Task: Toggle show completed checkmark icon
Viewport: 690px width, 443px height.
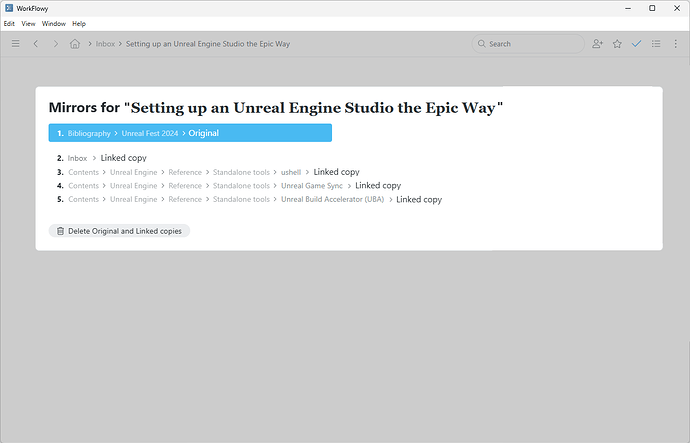Action: [x=636, y=44]
